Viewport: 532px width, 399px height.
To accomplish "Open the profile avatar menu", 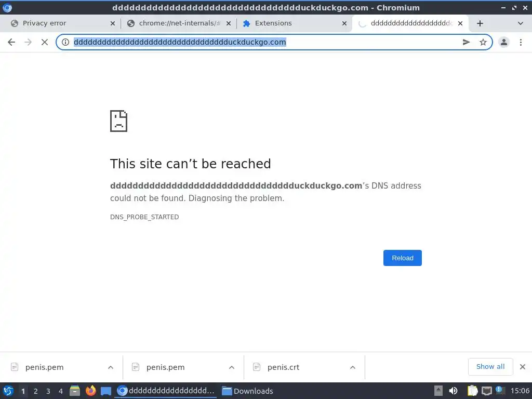I will coord(504,42).
